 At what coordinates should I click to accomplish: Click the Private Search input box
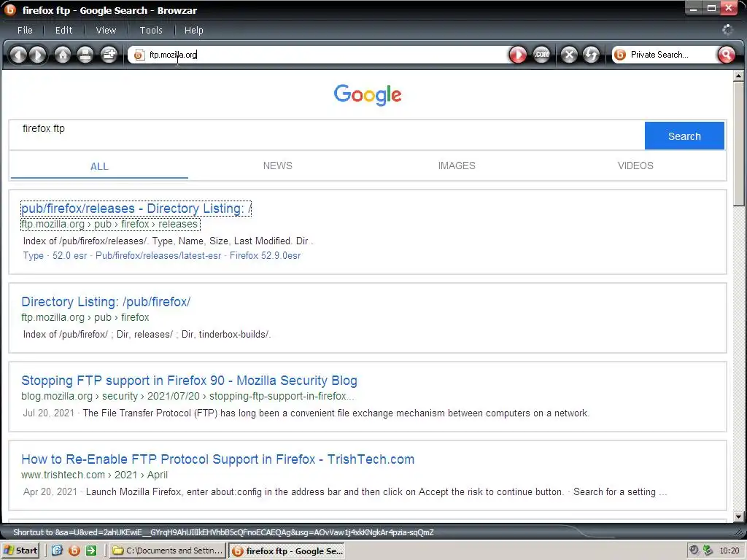[672, 55]
